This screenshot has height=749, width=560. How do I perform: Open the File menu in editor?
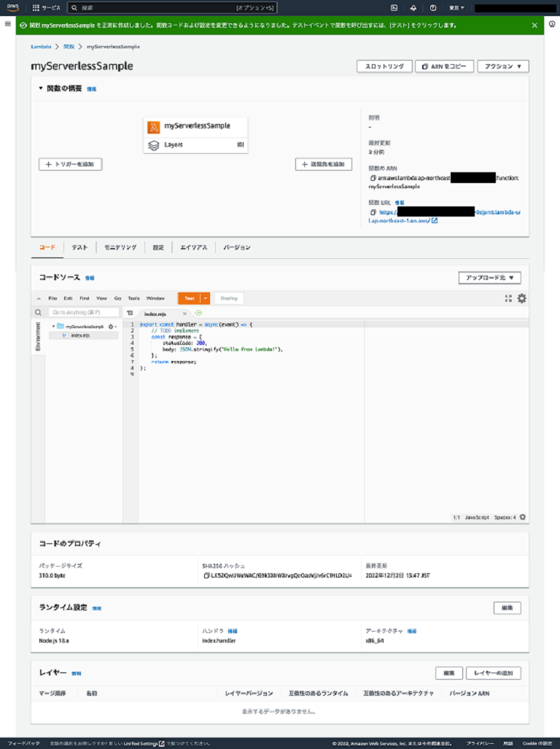pyautogui.click(x=52, y=298)
